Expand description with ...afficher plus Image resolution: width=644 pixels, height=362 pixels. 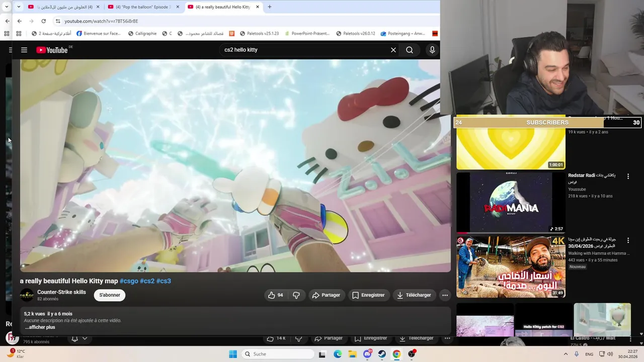click(40, 327)
